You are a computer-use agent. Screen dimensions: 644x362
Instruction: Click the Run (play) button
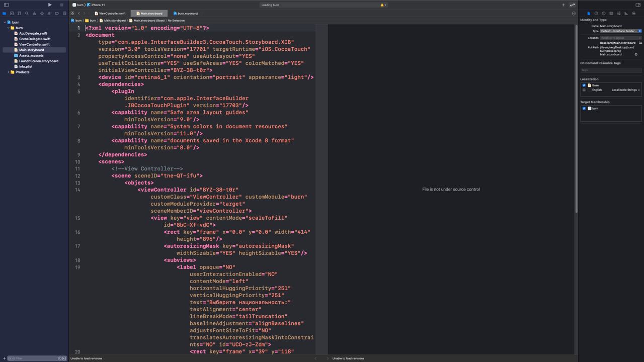49,5
